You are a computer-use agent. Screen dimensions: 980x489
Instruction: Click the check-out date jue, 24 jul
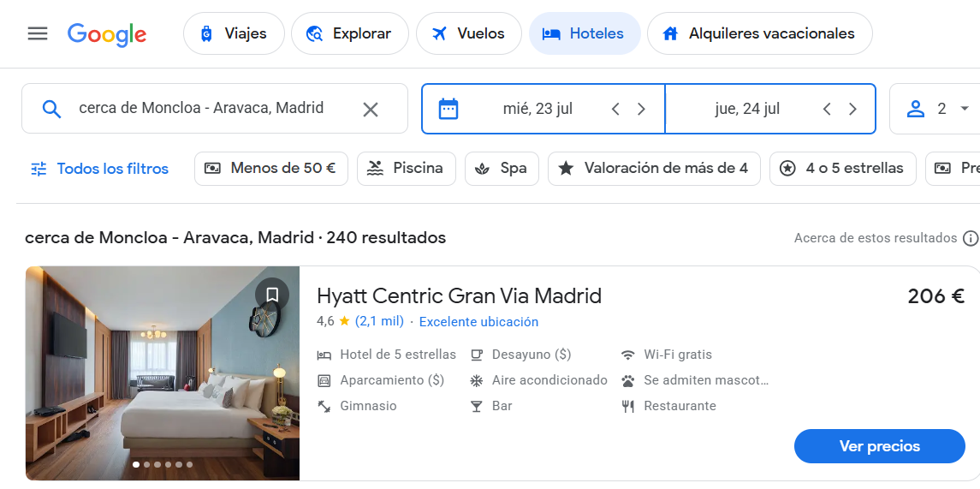pos(747,109)
